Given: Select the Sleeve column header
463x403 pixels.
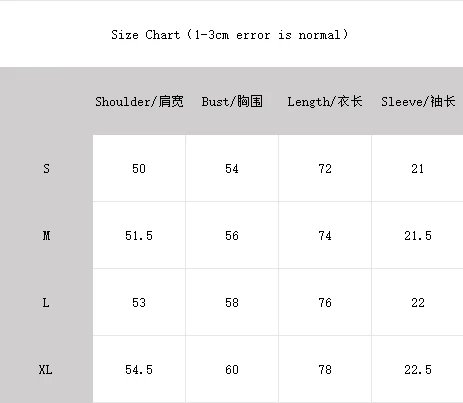Looking at the screenshot, I should (x=418, y=101).
